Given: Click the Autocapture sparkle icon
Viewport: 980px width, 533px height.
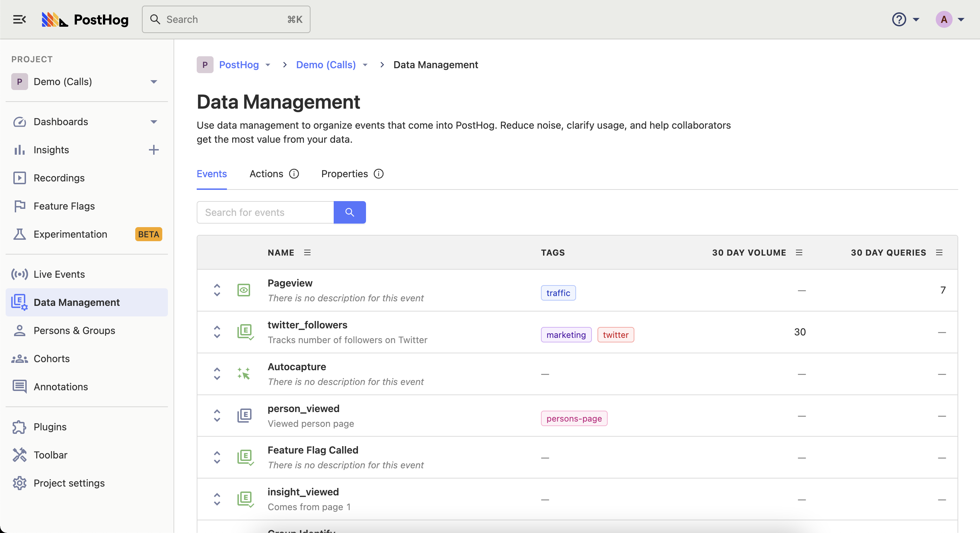Looking at the screenshot, I should coord(243,373).
